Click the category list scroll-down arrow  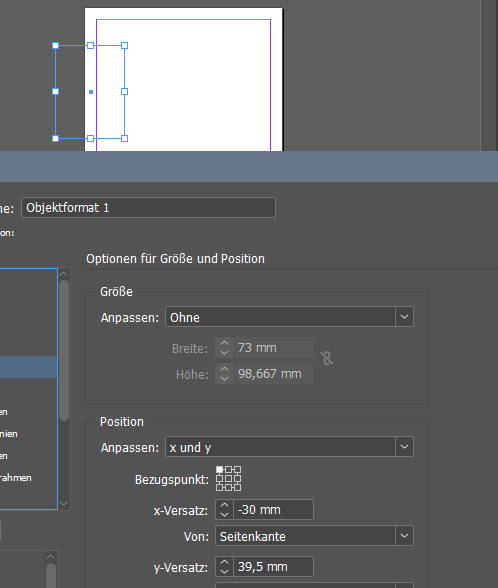(64, 504)
